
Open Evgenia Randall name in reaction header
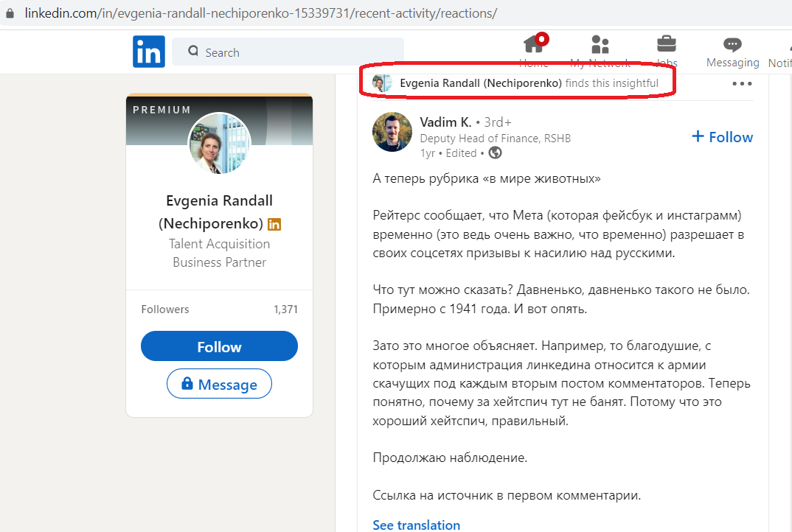(x=480, y=83)
